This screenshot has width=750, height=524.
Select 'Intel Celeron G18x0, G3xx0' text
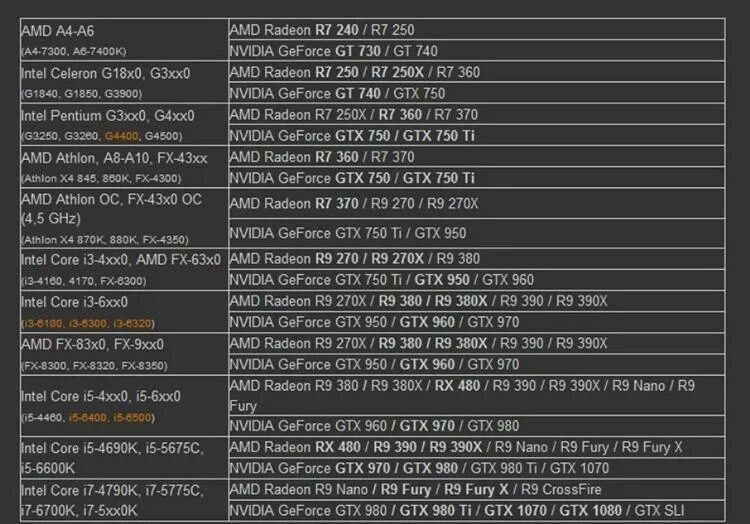coord(106,74)
